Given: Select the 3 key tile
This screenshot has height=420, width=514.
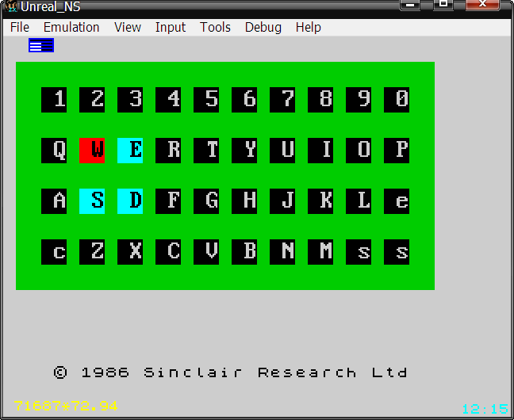Looking at the screenshot, I should (x=130, y=100).
